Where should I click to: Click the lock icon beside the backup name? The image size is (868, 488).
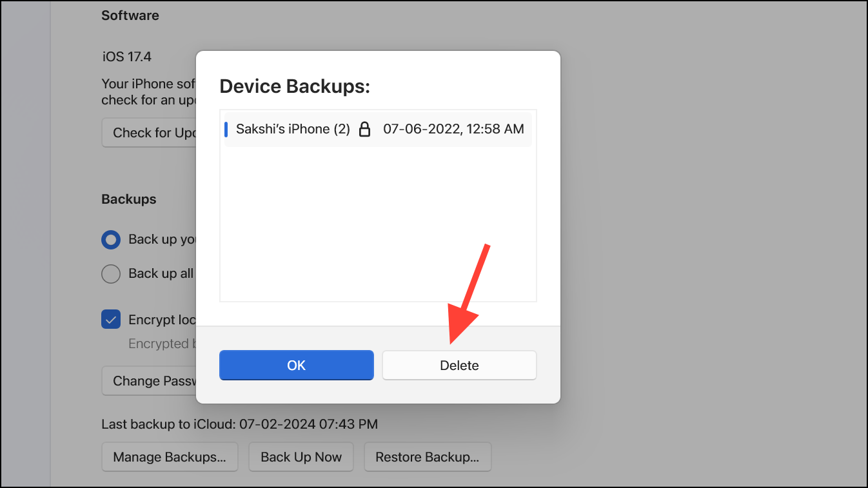coord(364,130)
